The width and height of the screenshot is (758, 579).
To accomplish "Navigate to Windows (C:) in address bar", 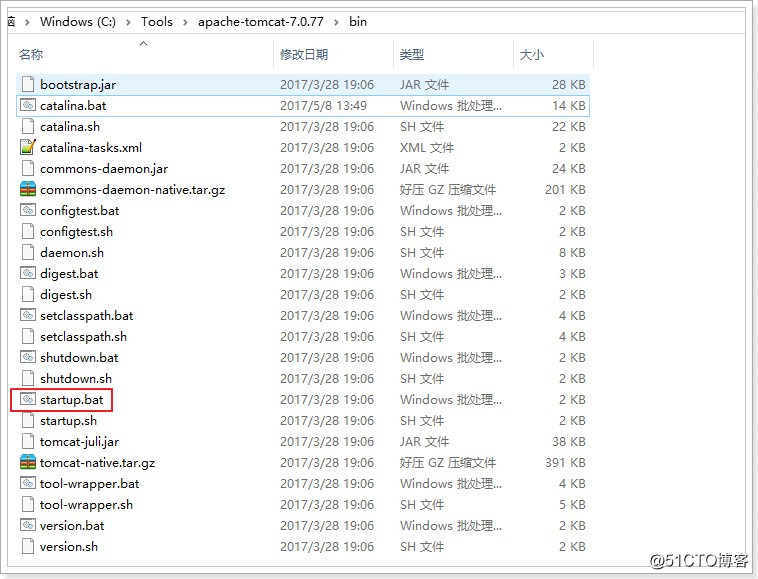I will tap(78, 22).
